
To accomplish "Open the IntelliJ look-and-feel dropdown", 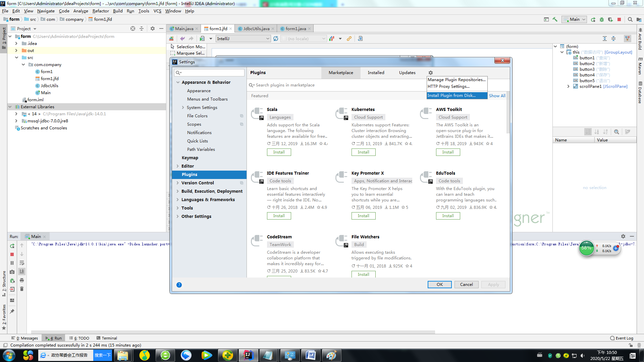I will pyautogui.click(x=243, y=39).
